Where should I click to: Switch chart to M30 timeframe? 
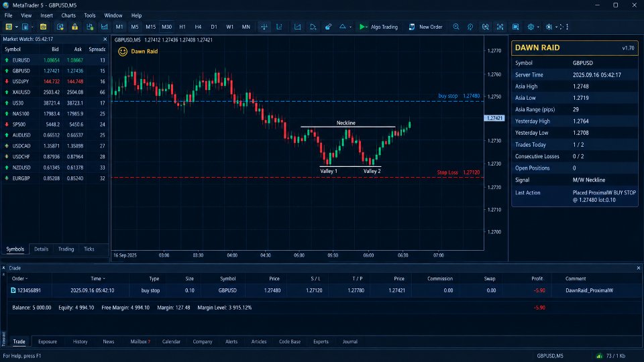(x=167, y=27)
